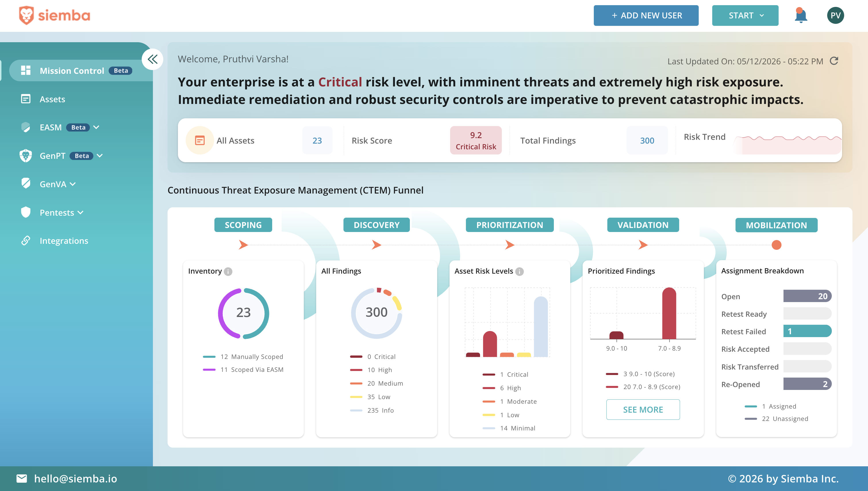Click the Discovery stage arrow marker
This screenshot has width=868, height=491.
(x=376, y=244)
